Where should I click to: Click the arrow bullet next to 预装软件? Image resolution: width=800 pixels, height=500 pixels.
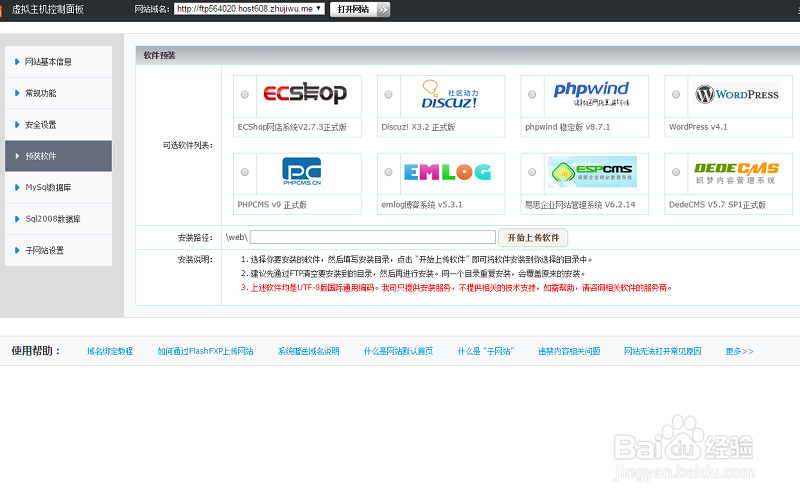click(17, 156)
